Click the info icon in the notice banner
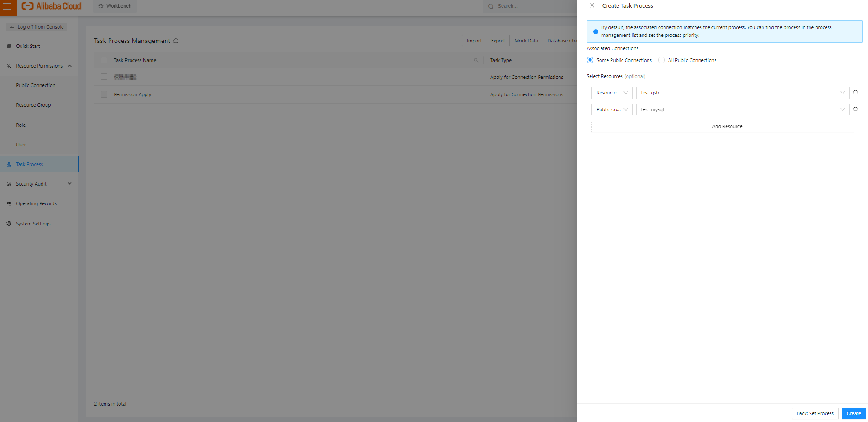Image resolution: width=868 pixels, height=422 pixels. (x=596, y=31)
